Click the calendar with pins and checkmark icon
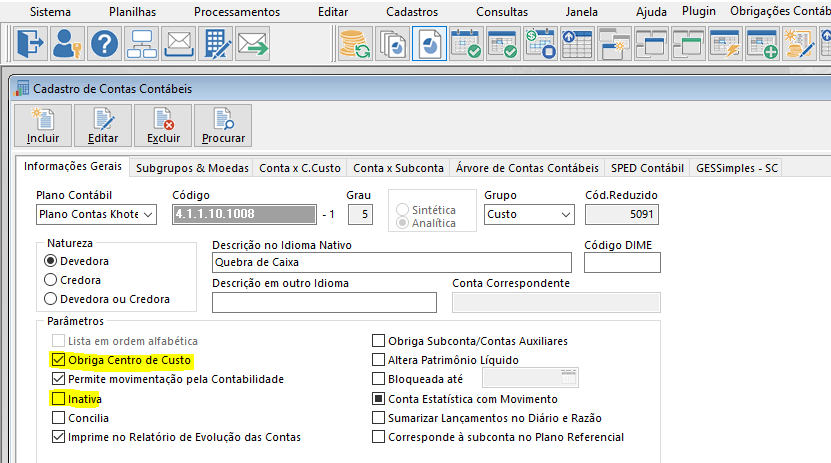Screen dimensions: 831x463 (466, 43)
